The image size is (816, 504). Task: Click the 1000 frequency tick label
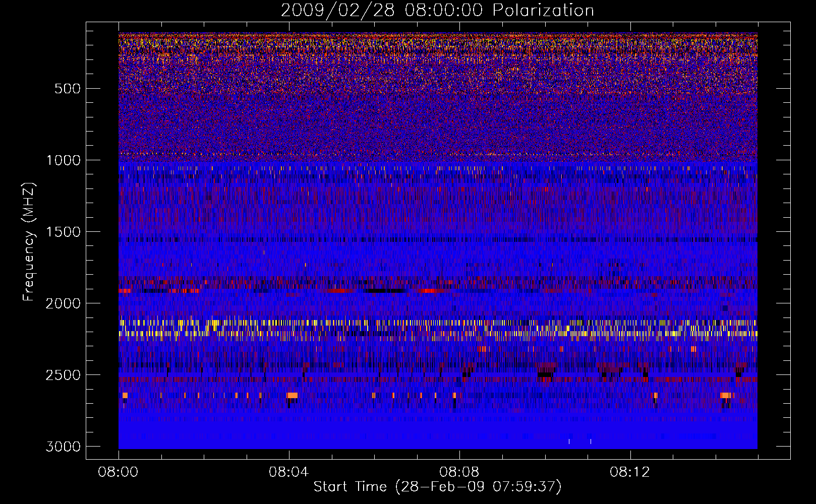click(x=64, y=160)
